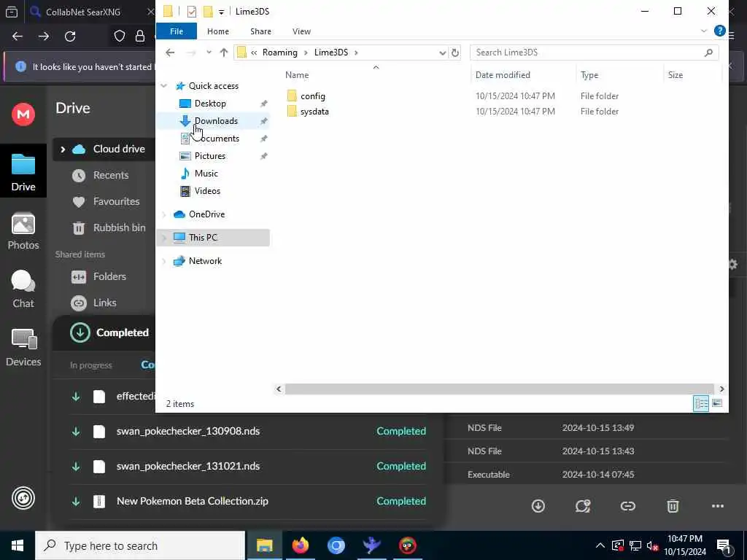Reload the browser page

(x=70, y=36)
